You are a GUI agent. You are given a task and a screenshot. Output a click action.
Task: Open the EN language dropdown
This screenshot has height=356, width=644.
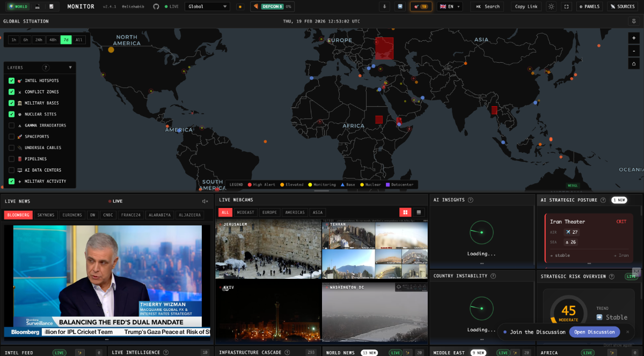(450, 6)
